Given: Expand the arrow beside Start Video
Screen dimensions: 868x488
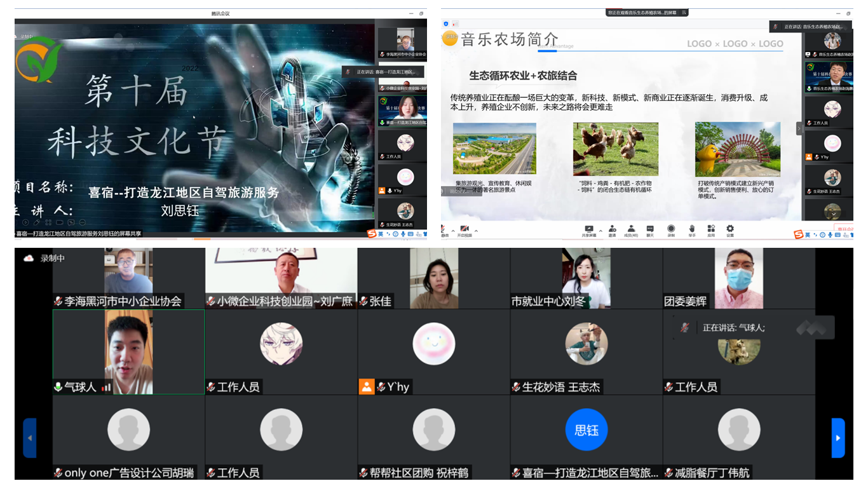Looking at the screenshot, I should click(x=476, y=231).
